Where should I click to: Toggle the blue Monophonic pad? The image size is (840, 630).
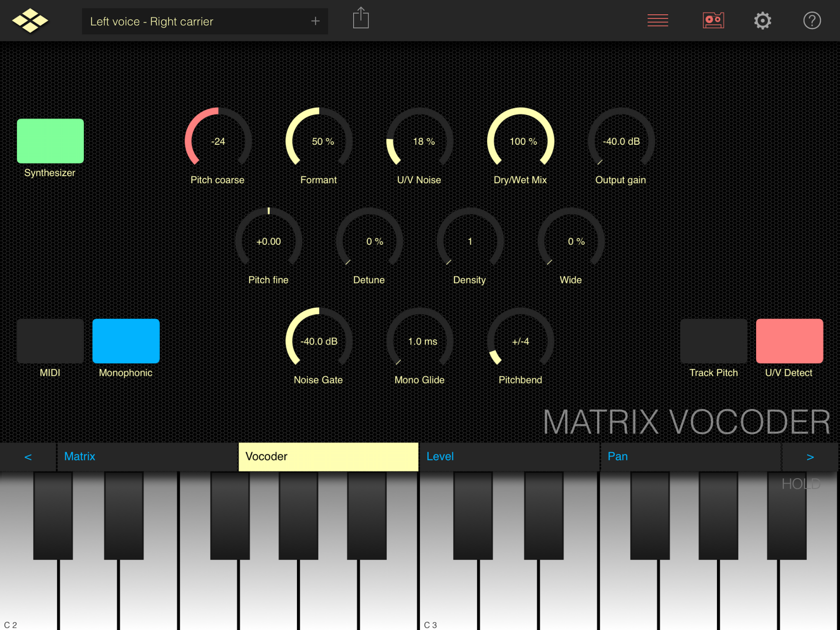tap(126, 341)
